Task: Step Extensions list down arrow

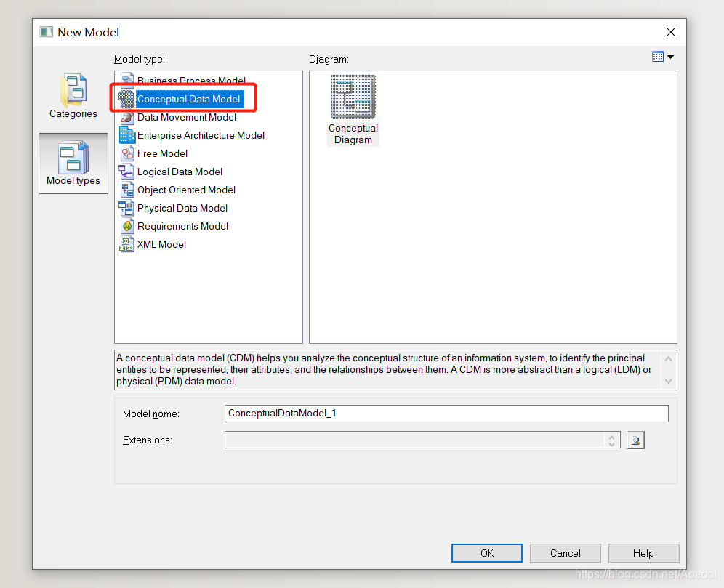Action: coord(611,444)
